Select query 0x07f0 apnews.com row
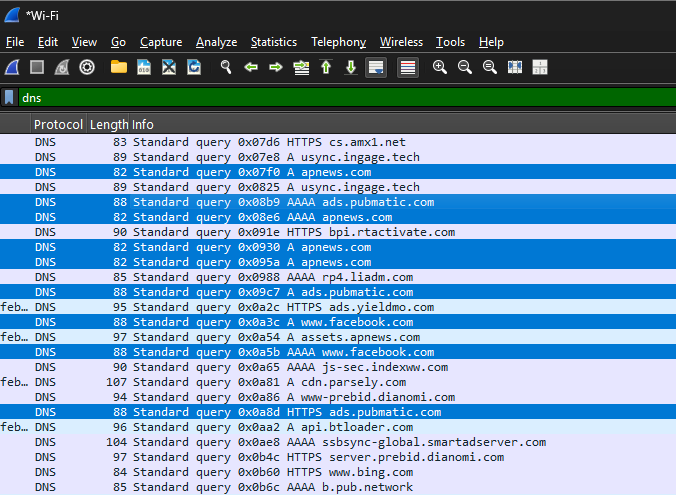 click(x=338, y=172)
